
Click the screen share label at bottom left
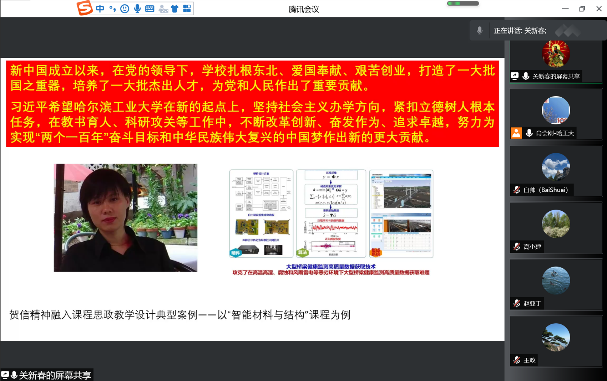47,375
